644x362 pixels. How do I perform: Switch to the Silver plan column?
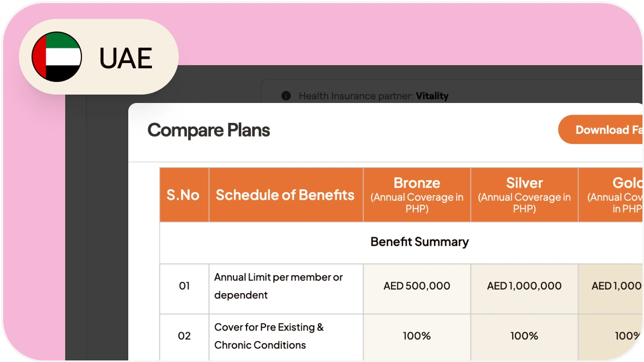524,194
